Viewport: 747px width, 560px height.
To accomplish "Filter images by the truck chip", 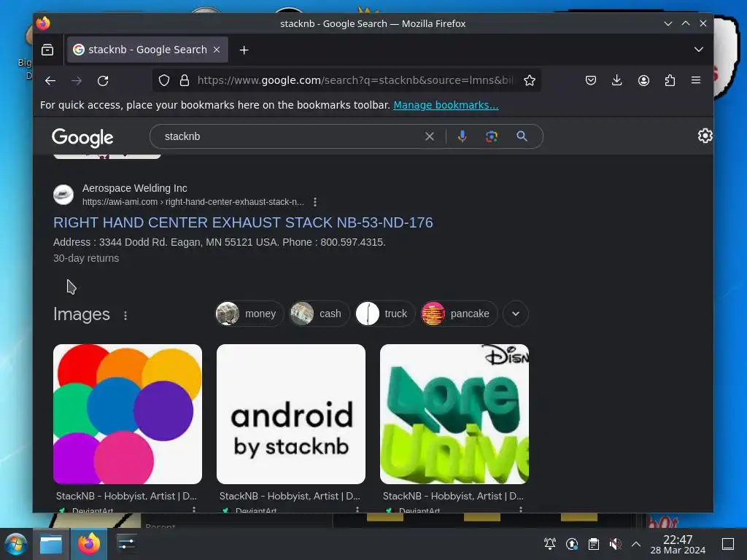I will pos(385,314).
